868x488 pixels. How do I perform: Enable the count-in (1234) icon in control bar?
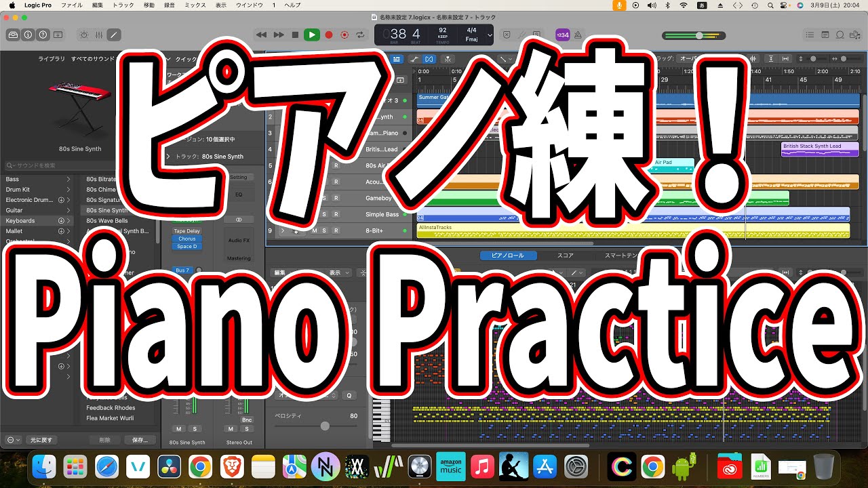(x=562, y=35)
